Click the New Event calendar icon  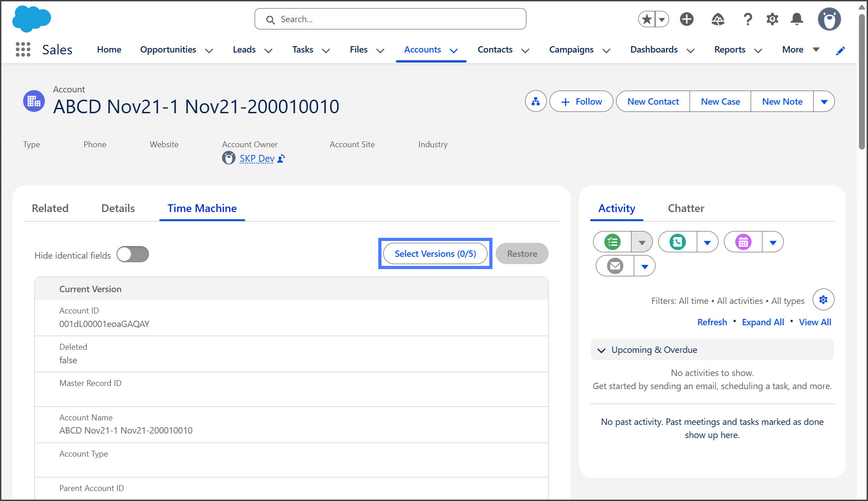(743, 242)
